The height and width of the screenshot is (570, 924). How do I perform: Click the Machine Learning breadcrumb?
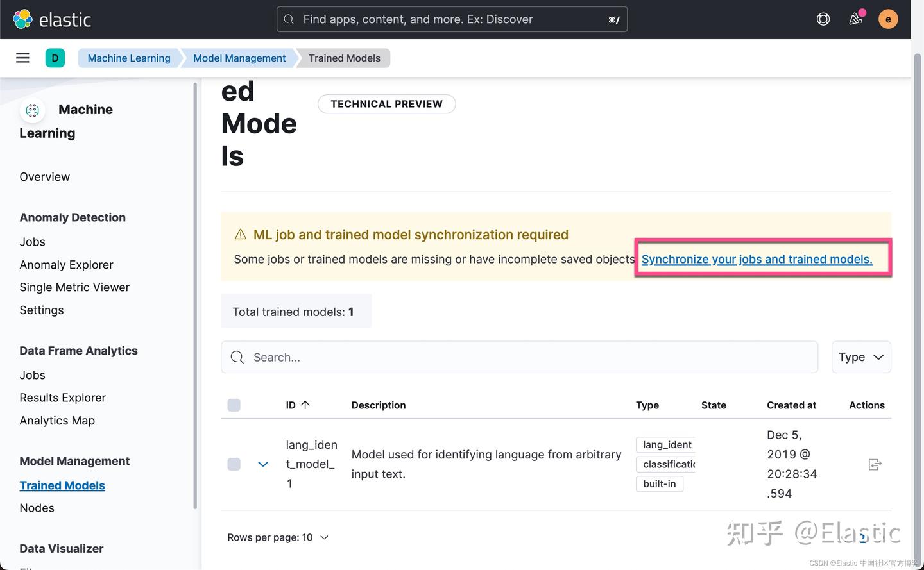129,58
